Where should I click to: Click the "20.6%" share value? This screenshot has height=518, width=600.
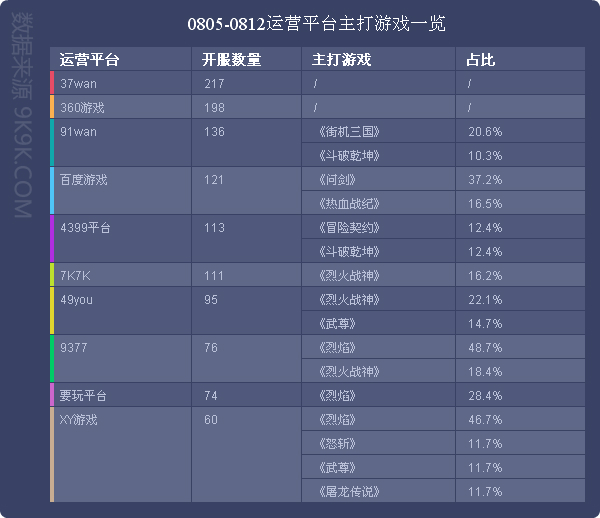[485, 132]
